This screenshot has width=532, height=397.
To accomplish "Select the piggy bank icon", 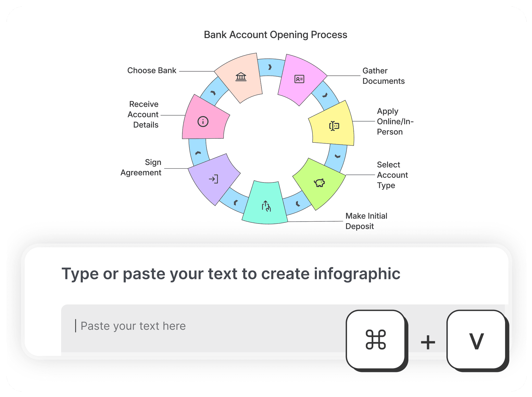I will click(x=320, y=183).
